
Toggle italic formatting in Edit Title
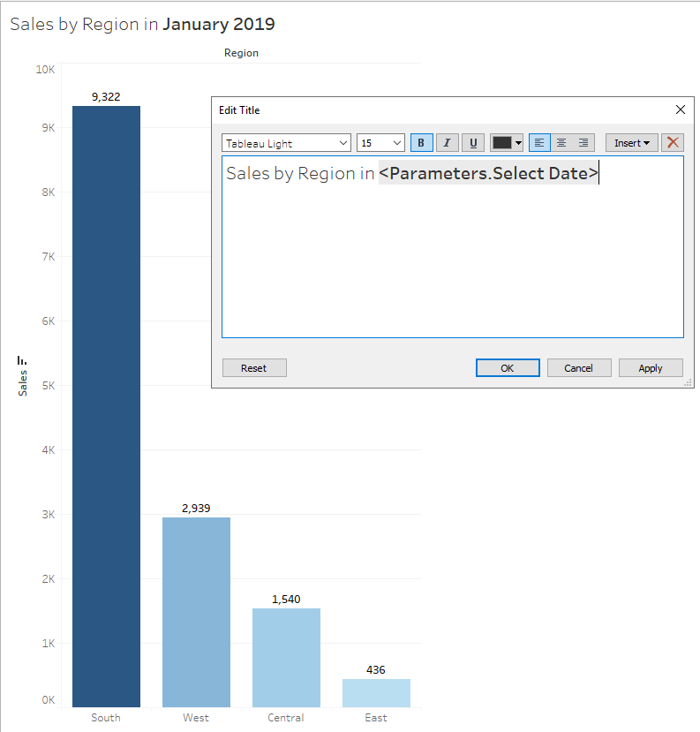447,143
